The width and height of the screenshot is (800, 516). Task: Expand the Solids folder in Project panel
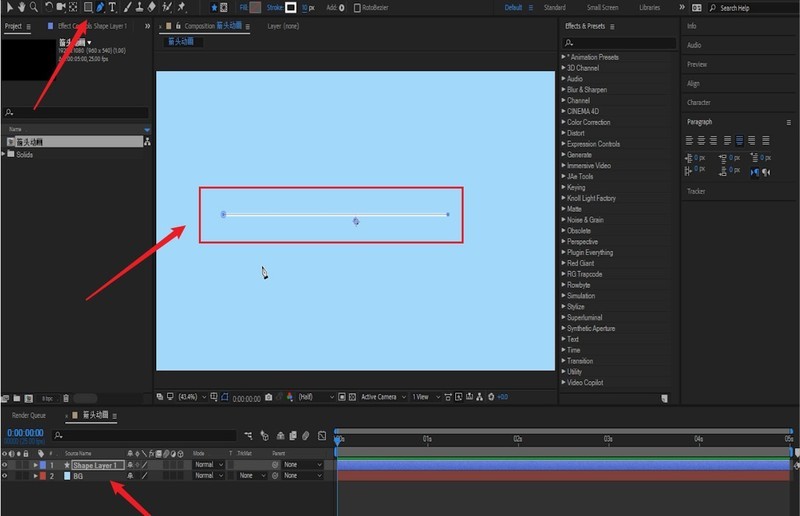tap(4, 154)
